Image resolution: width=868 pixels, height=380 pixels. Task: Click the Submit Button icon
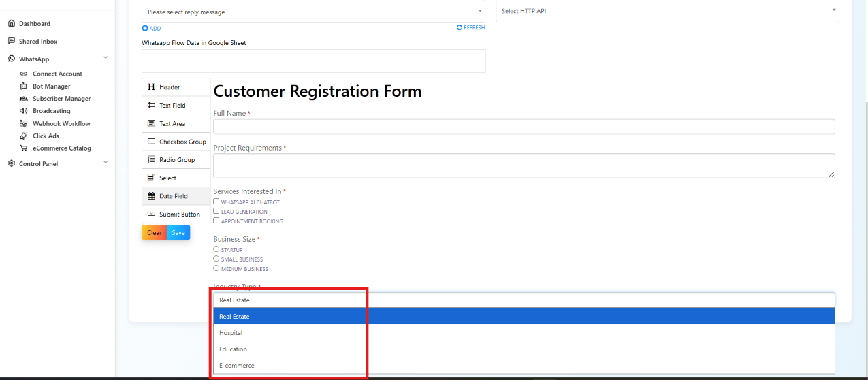(152, 215)
